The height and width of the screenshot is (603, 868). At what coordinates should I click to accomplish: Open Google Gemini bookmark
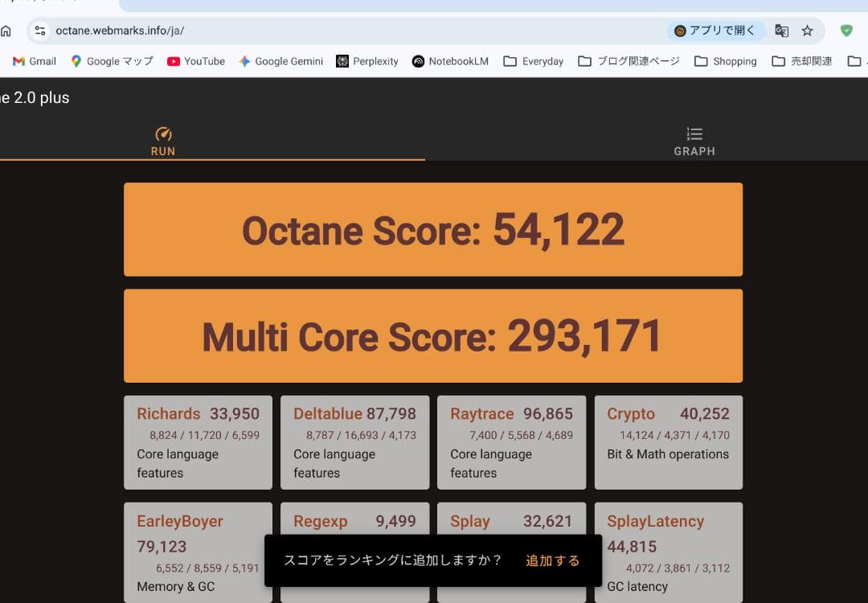click(x=280, y=61)
